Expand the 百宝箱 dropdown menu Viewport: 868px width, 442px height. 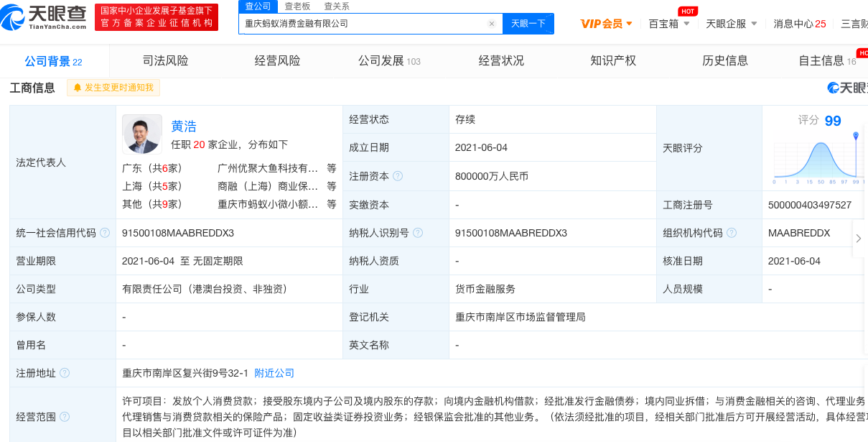668,24
